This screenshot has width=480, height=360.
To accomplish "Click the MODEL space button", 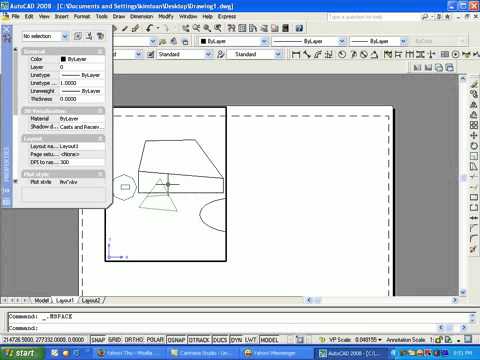I will [x=269, y=340].
